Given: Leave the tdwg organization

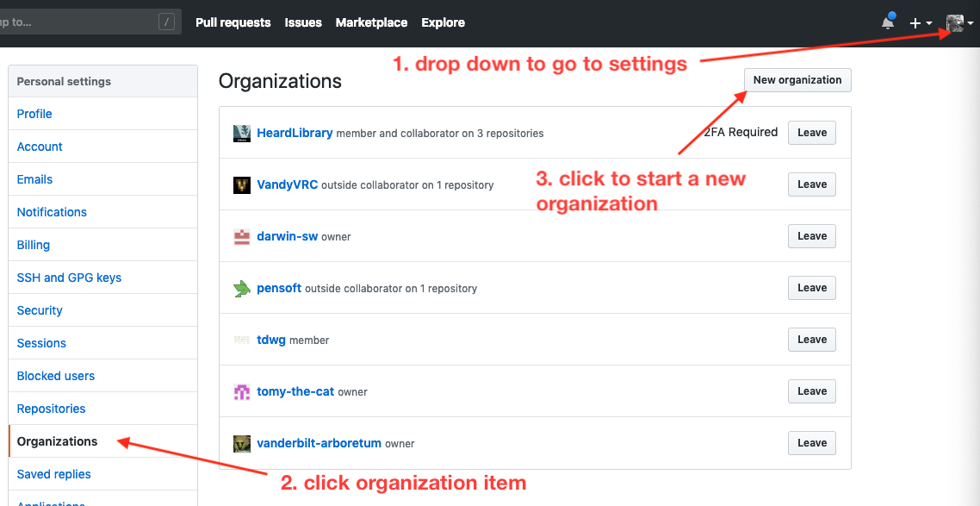Looking at the screenshot, I should pos(812,340).
